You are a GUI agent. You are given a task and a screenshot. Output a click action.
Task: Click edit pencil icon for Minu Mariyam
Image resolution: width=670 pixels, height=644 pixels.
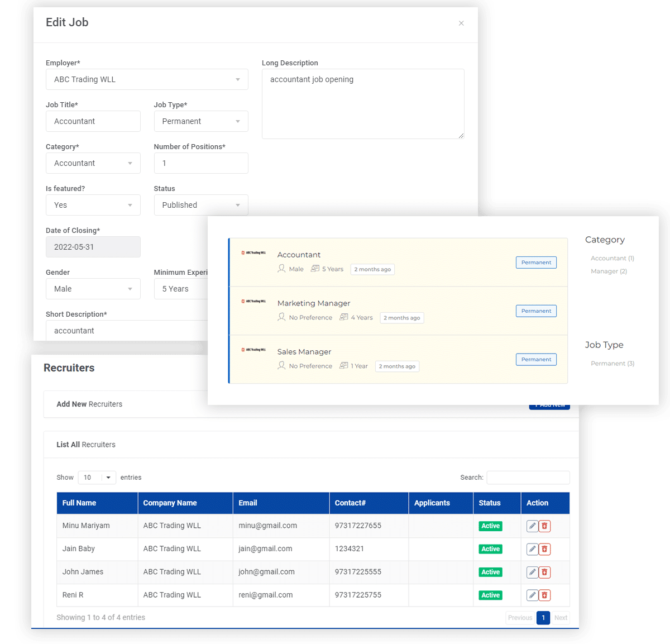point(532,526)
